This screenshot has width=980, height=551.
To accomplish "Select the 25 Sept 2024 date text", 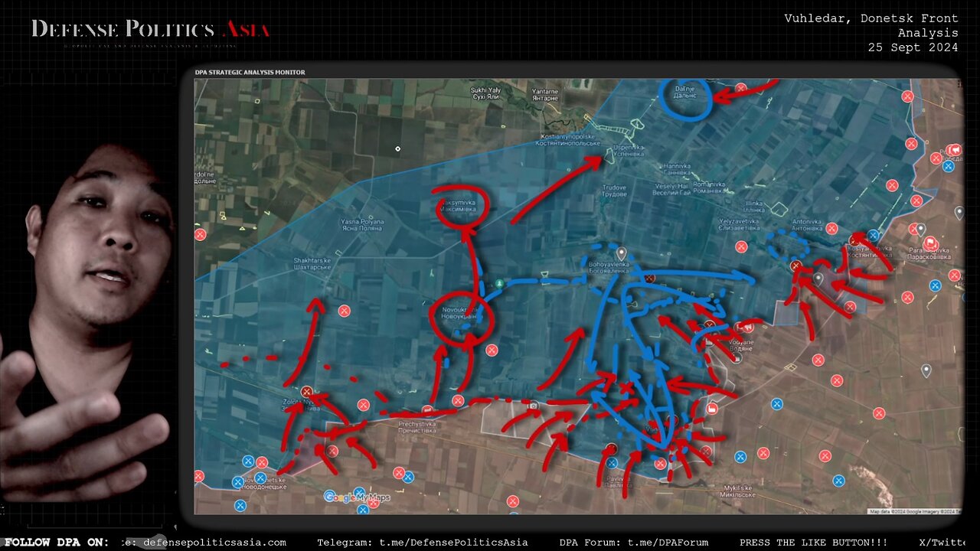I will (913, 47).
